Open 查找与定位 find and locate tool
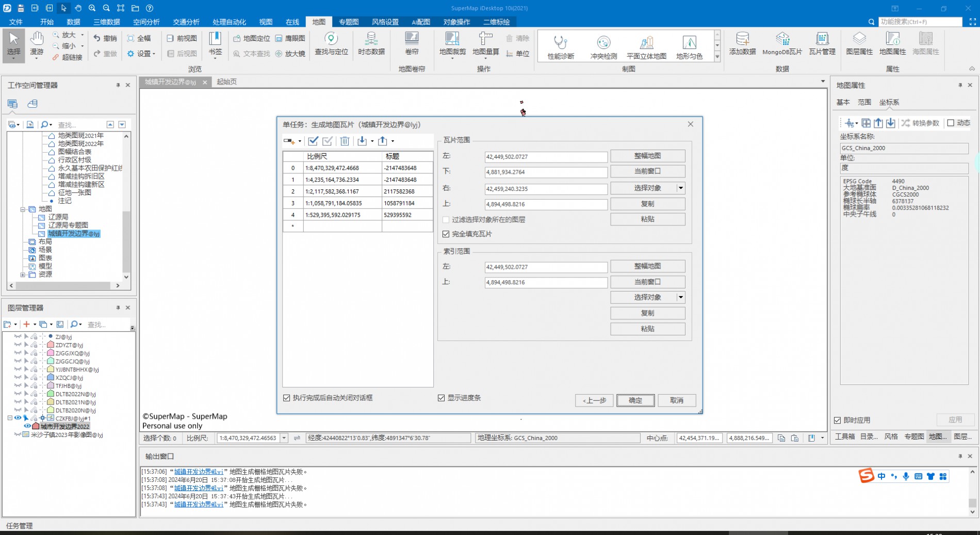Image resolution: width=980 pixels, height=535 pixels. coord(331,44)
